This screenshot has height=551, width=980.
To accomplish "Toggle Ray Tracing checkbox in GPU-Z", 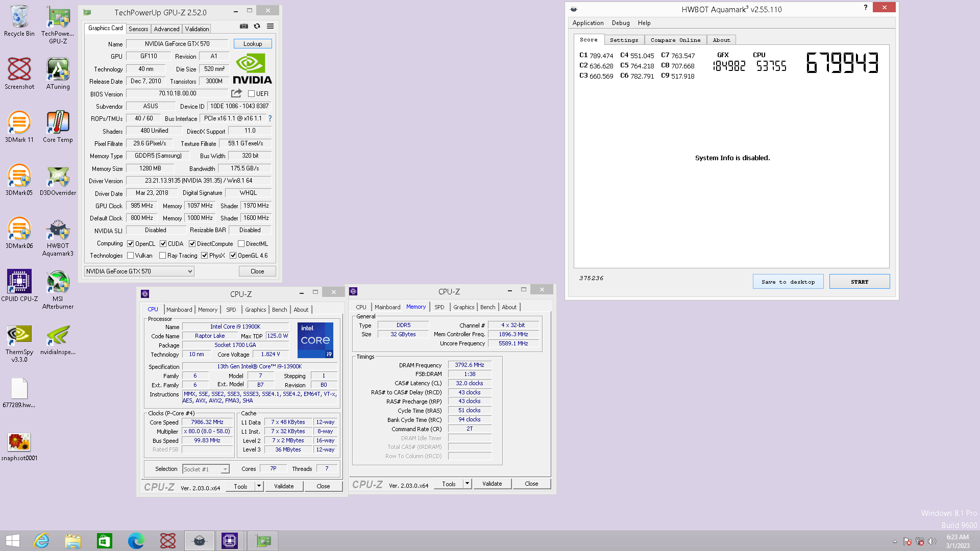I will (162, 256).
